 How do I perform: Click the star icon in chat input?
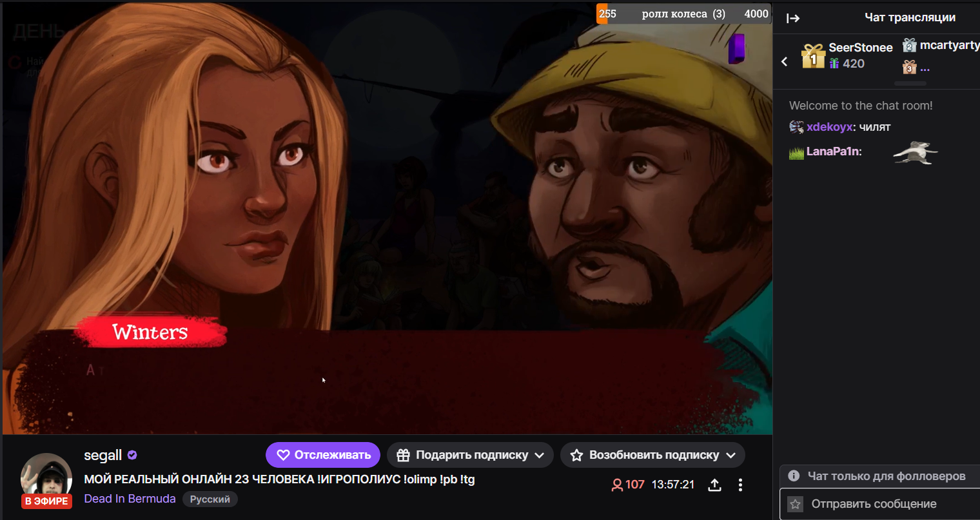[x=796, y=504]
